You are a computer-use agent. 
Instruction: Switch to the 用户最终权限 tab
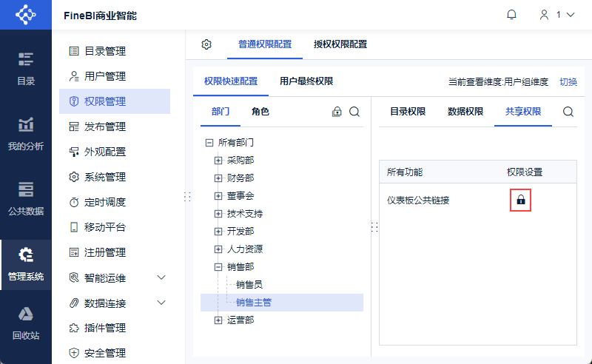[306, 81]
